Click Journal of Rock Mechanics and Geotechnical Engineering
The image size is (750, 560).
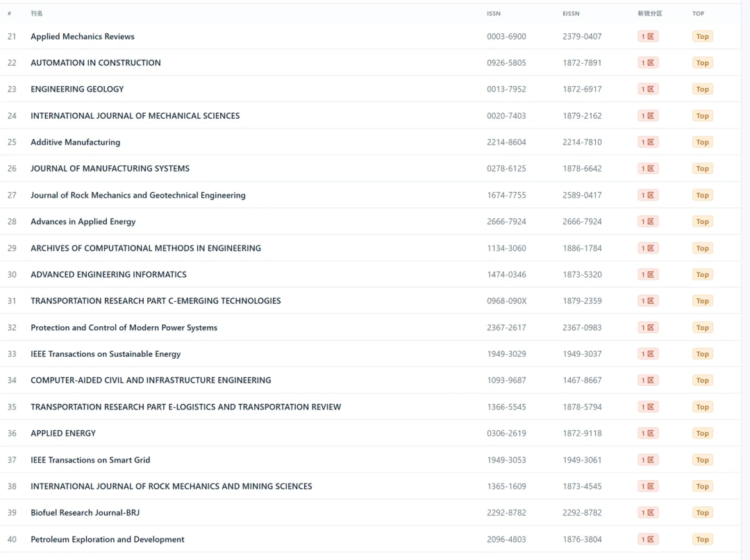point(137,195)
